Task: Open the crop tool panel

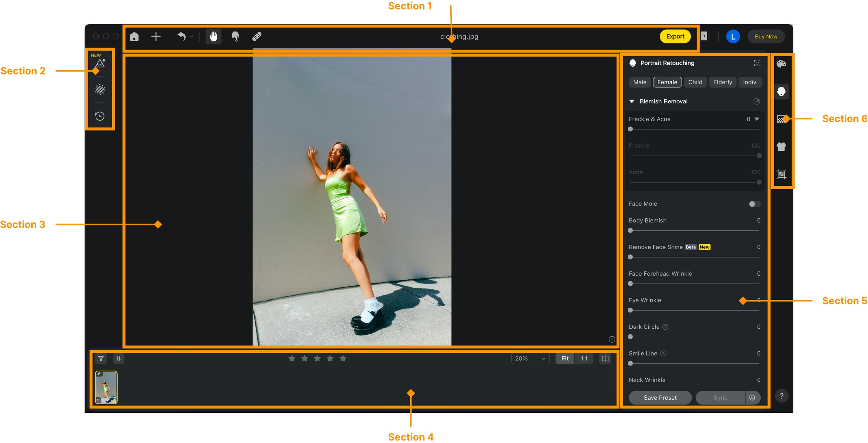Action: [781, 174]
